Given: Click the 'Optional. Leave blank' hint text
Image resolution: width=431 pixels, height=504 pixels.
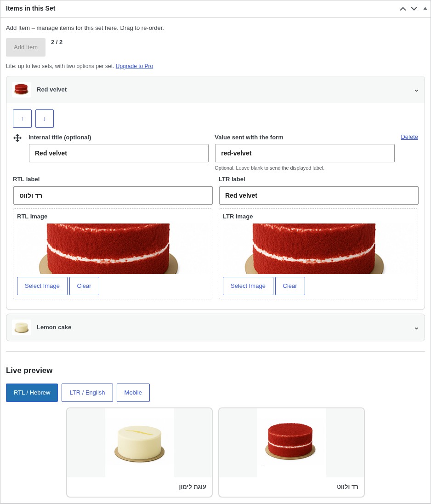Looking at the screenshot, I should (269, 168).
